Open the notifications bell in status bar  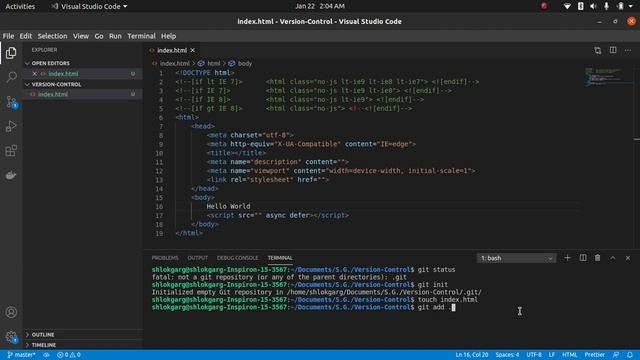(630, 355)
